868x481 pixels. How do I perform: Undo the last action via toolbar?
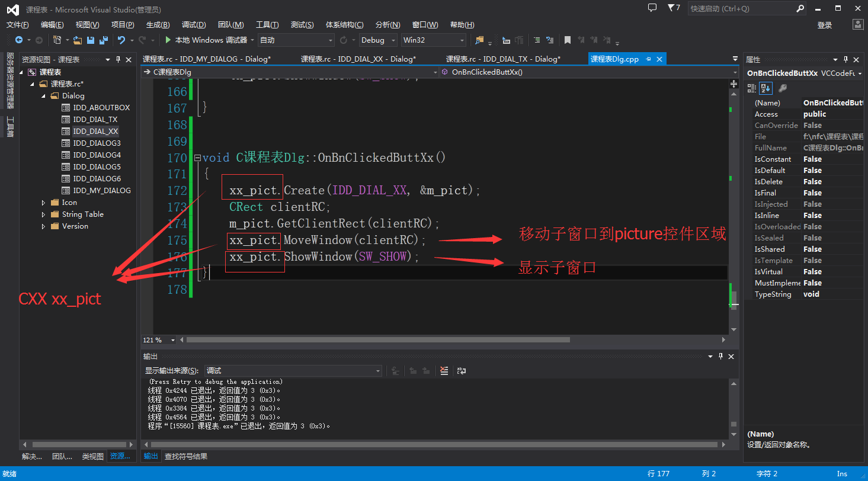click(121, 40)
